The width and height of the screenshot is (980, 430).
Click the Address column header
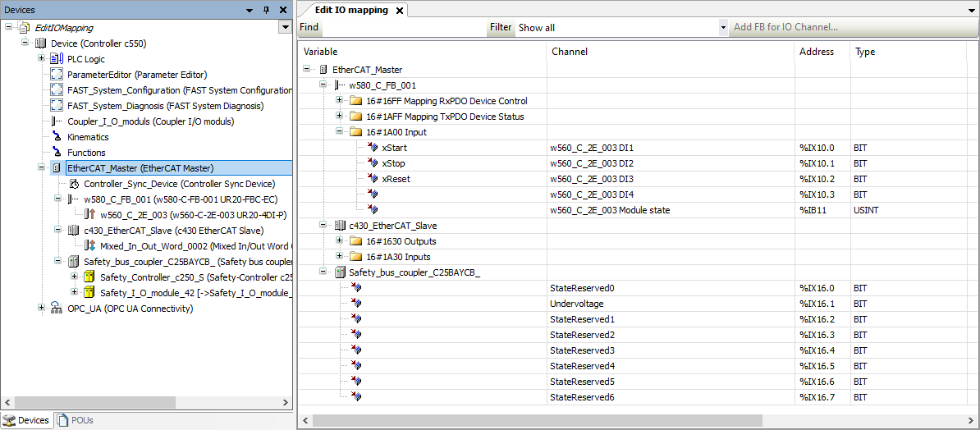pos(822,52)
